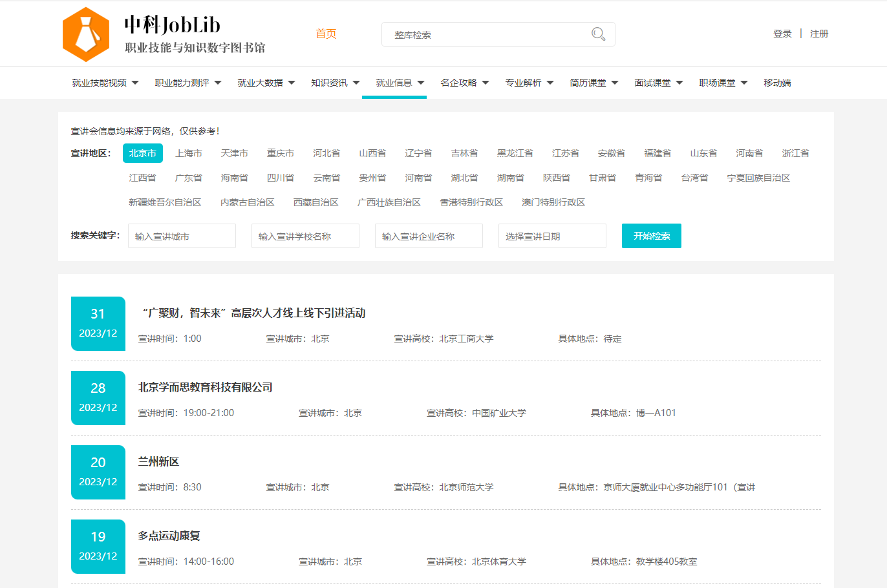The height and width of the screenshot is (588, 887).
Task: Open the 2023/12 31 date badge
Action: coord(98,324)
